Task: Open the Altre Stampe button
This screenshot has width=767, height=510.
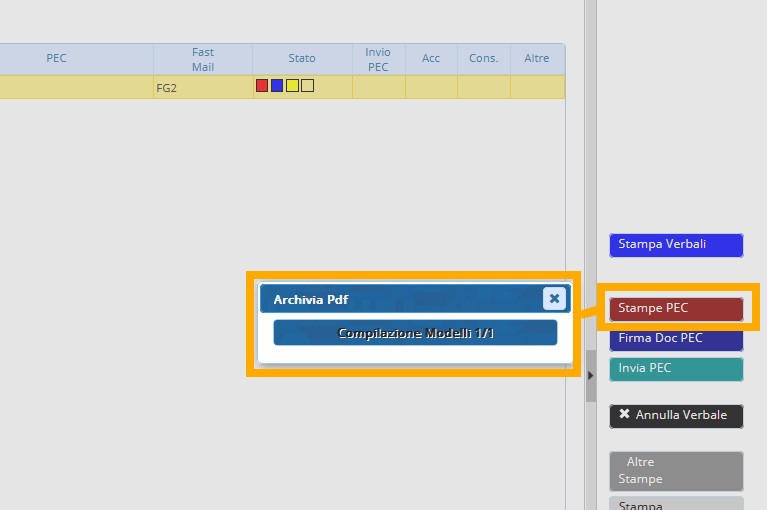Action: tap(676, 471)
